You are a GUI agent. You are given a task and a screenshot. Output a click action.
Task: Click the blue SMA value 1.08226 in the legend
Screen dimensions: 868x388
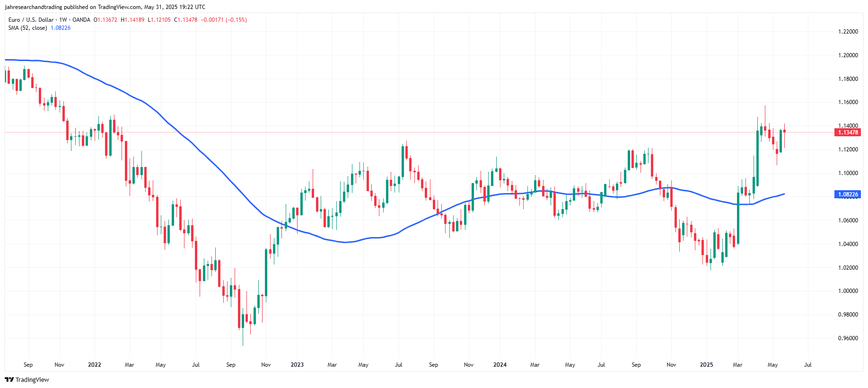pyautogui.click(x=61, y=28)
